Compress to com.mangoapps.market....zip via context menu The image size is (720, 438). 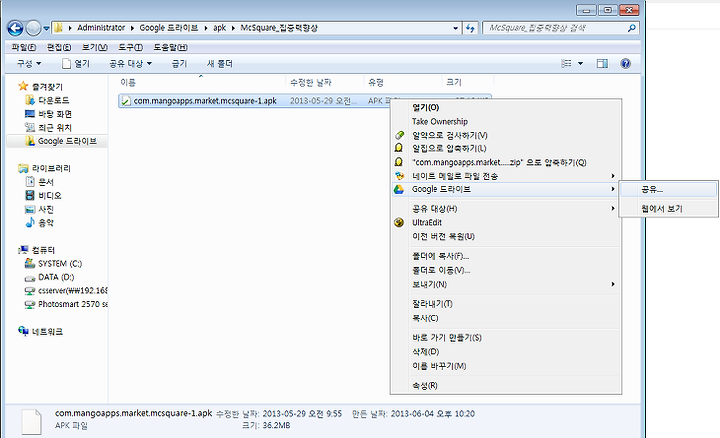[506, 162]
